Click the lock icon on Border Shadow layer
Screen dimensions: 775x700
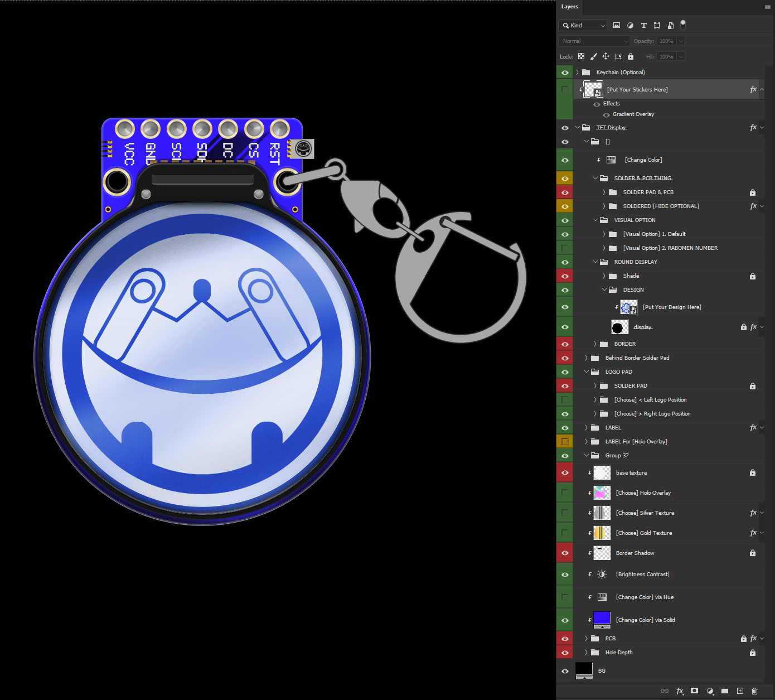(x=753, y=553)
